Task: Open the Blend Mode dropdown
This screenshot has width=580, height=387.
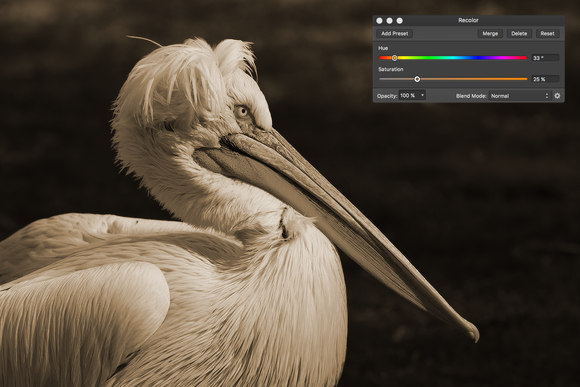Action: click(520, 96)
